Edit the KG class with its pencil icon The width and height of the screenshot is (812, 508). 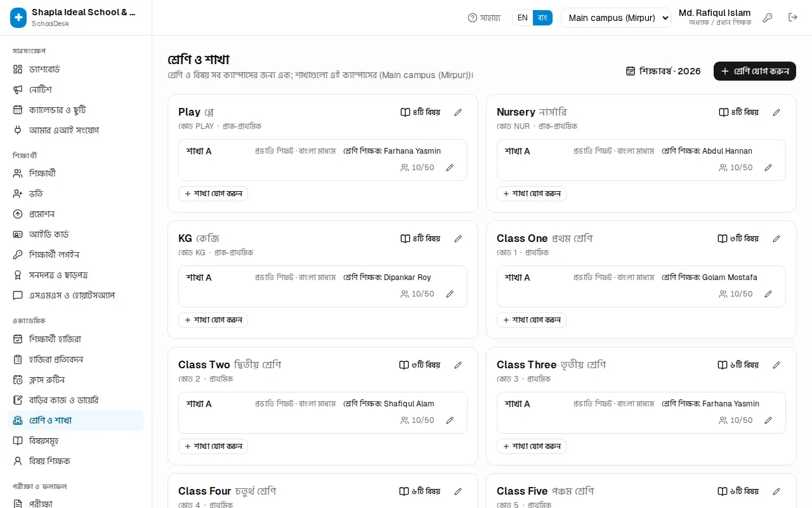click(458, 239)
